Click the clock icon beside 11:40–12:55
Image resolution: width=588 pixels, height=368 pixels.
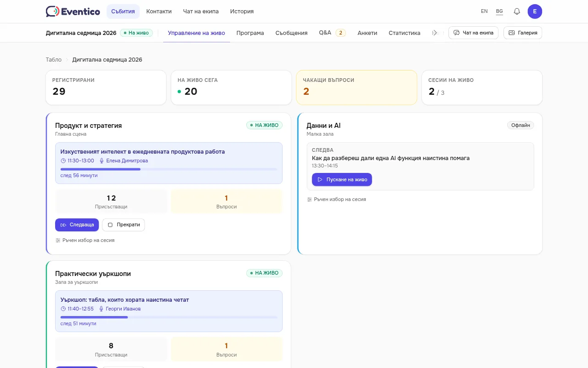(x=63, y=309)
